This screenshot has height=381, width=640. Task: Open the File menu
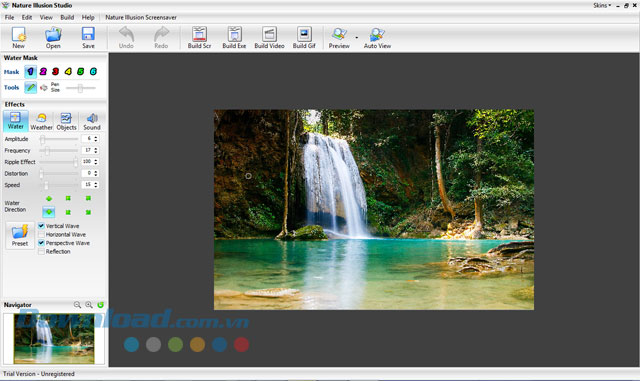tap(9, 18)
